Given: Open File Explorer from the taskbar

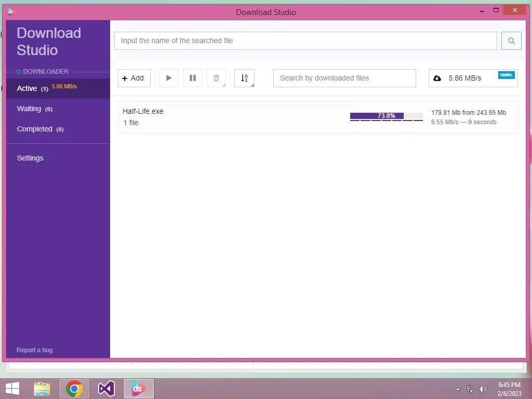Looking at the screenshot, I should pos(42,389).
